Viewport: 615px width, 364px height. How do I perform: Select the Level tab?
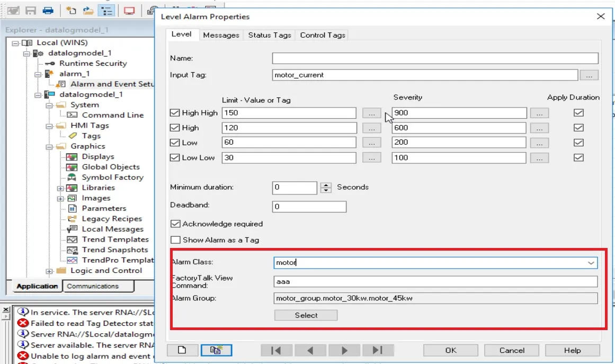tap(181, 34)
